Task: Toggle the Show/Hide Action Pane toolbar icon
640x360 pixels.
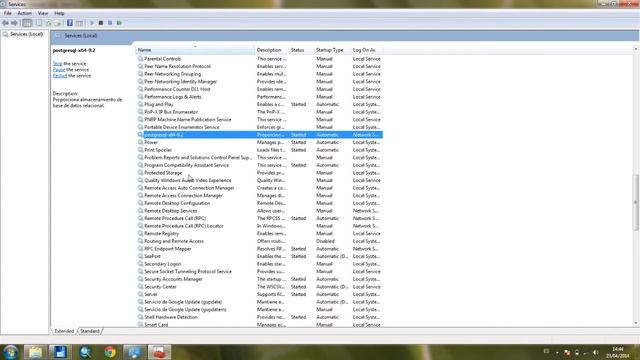Action: (79, 23)
